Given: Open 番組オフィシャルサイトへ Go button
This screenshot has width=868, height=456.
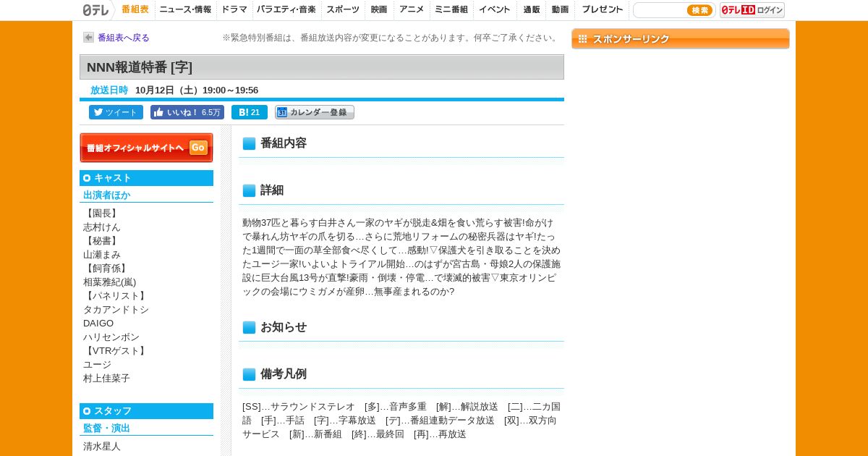Looking at the screenshot, I should tap(146, 148).
